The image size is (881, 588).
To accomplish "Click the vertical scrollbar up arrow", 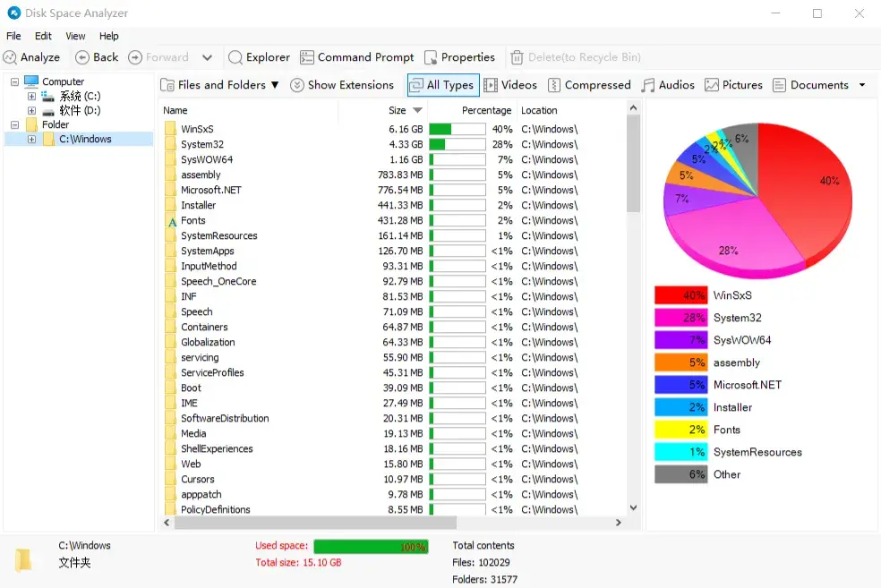I will click(x=633, y=107).
